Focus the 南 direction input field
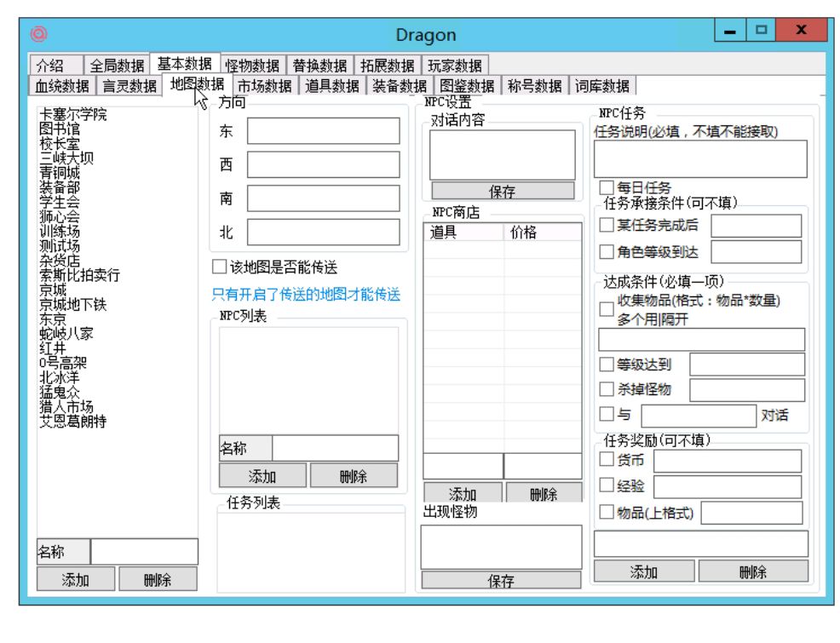Screen dimensions: 840x643 coord(323,198)
